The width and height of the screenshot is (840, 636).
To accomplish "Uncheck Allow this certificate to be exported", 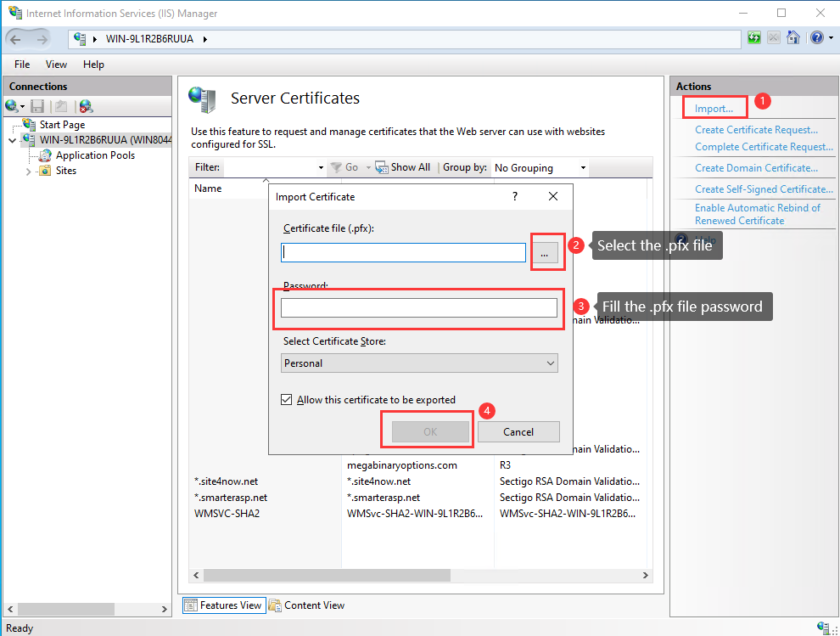I will 287,399.
